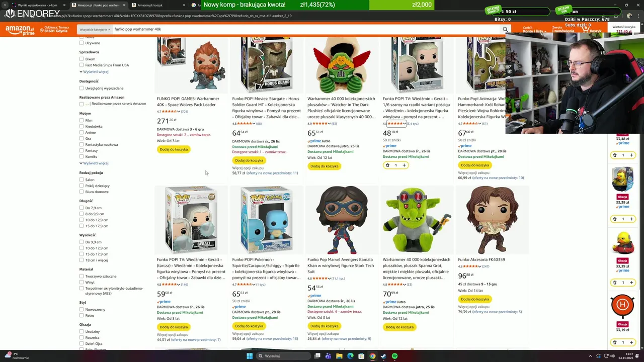Click the search magnifier icon in Amazon bar
Viewport: 644px width, 362px height.
coord(505,30)
